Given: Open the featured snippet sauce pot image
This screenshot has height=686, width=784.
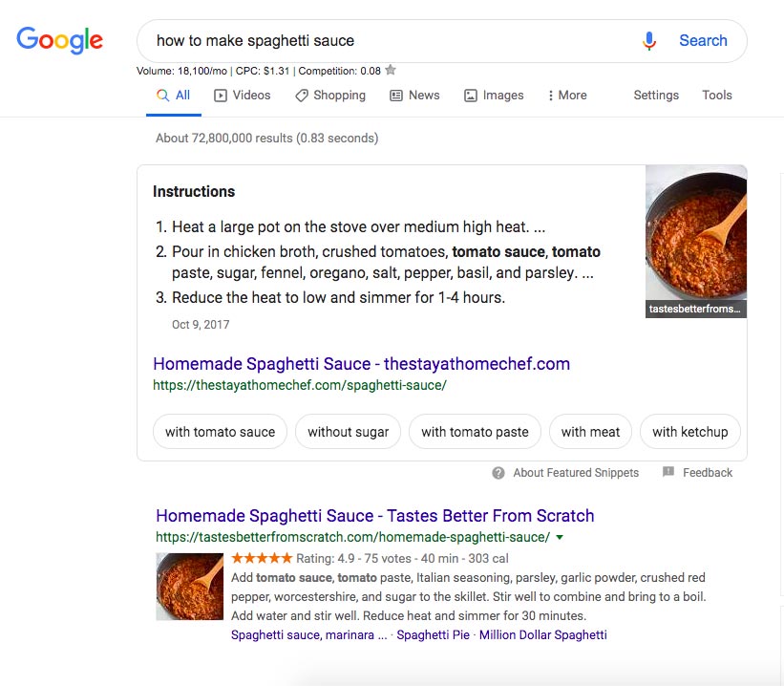Looking at the screenshot, I should tap(696, 241).
